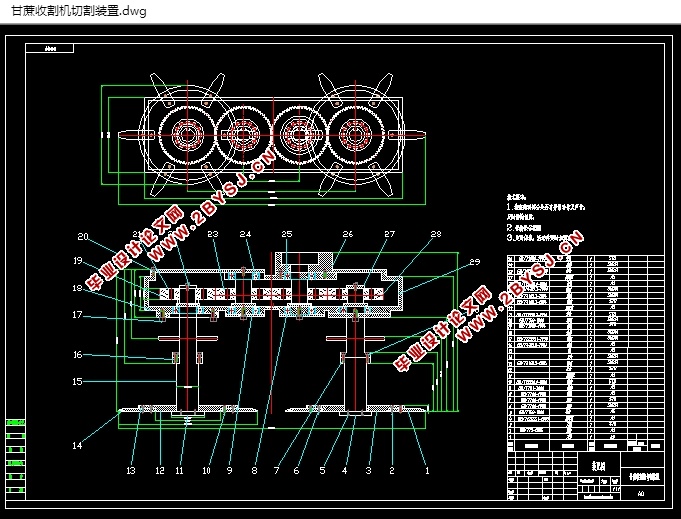Pick part callout number 8
Screen dimensions: 681x519
point(255,470)
